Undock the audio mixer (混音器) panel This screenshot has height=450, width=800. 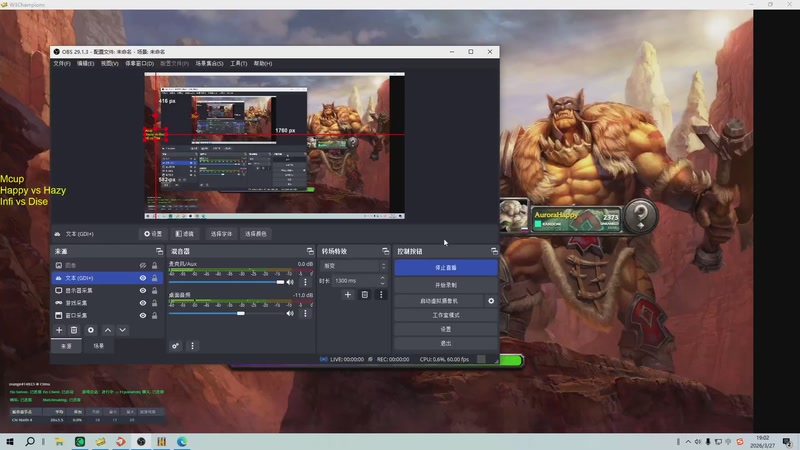310,251
